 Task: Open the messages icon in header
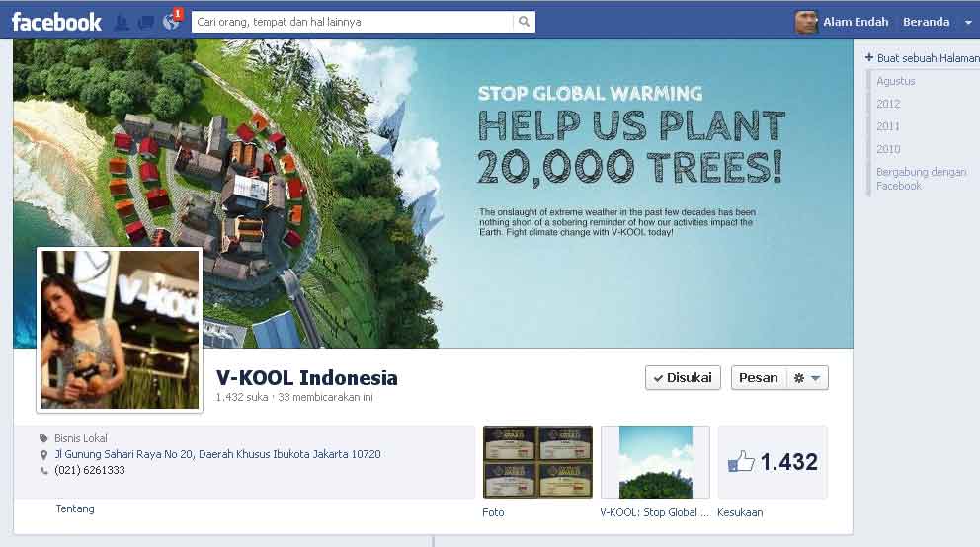tap(146, 22)
